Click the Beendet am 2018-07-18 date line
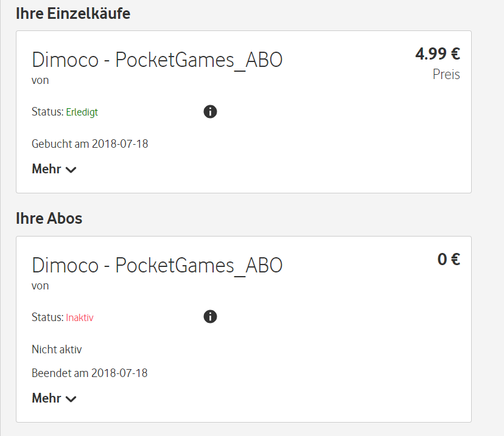 [x=89, y=373]
